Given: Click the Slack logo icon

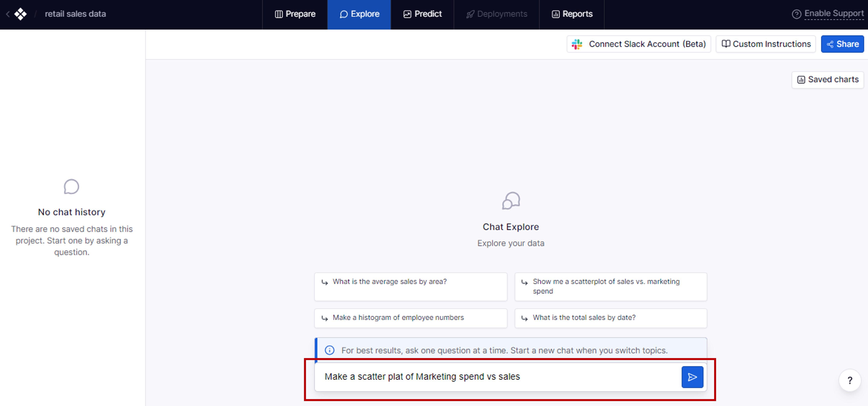Looking at the screenshot, I should coord(577,44).
